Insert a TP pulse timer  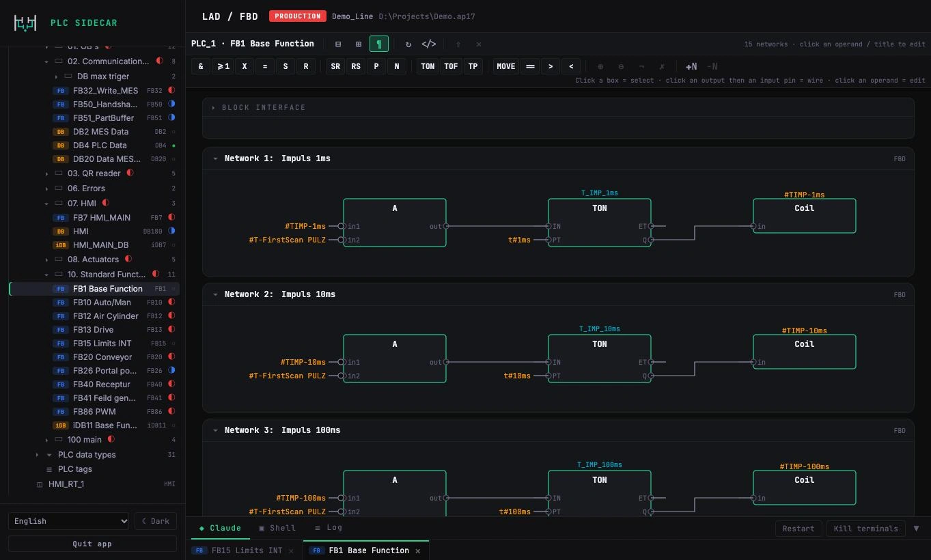(473, 66)
